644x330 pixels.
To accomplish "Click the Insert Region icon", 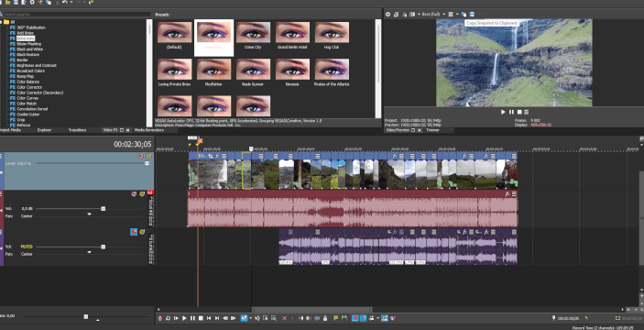I will pyautogui.click(x=344, y=318).
